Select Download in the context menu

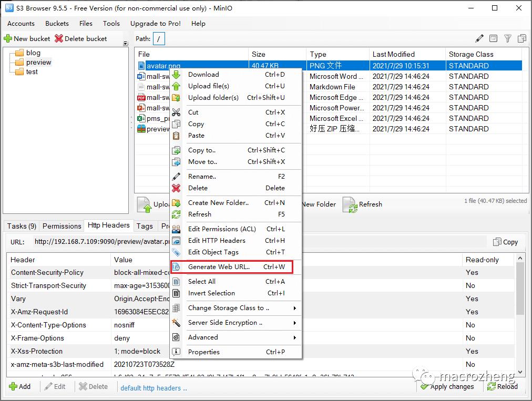[x=203, y=74]
